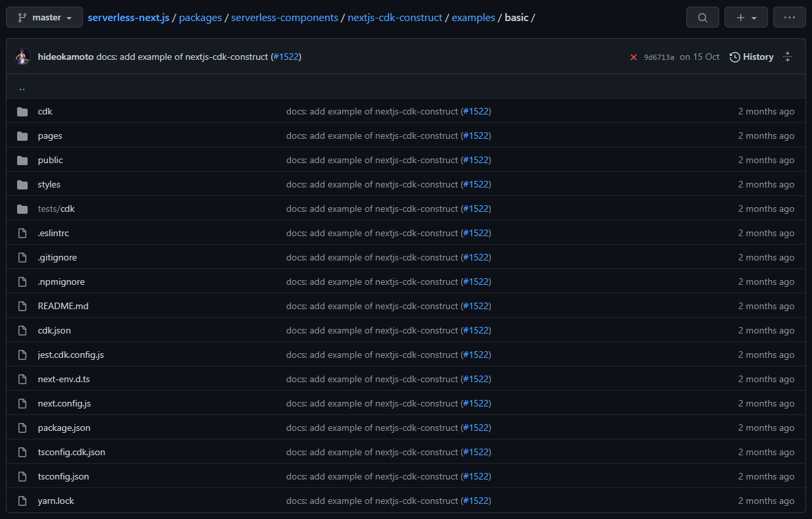Open the .eslintrc file
Viewport: 812px width, 519px height.
[x=53, y=233]
